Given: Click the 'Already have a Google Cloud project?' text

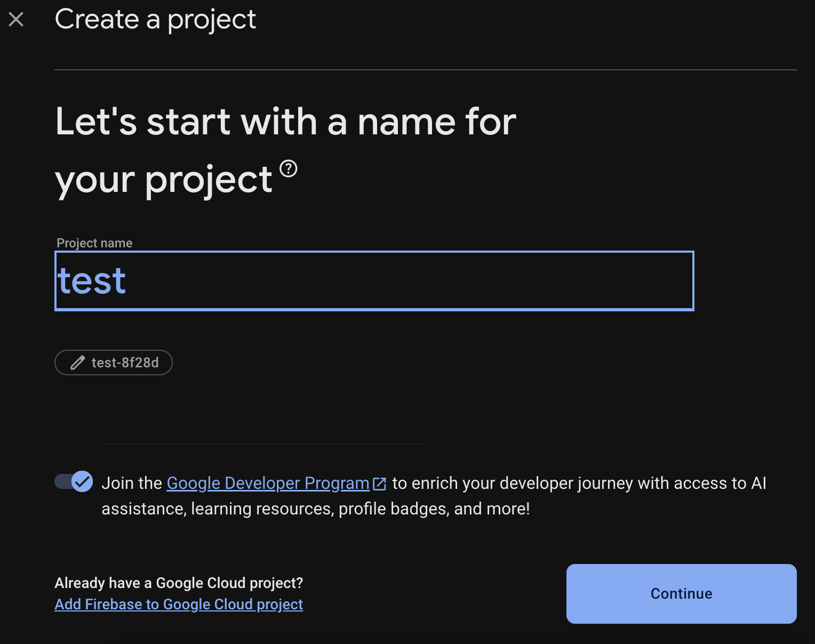Looking at the screenshot, I should click(179, 583).
